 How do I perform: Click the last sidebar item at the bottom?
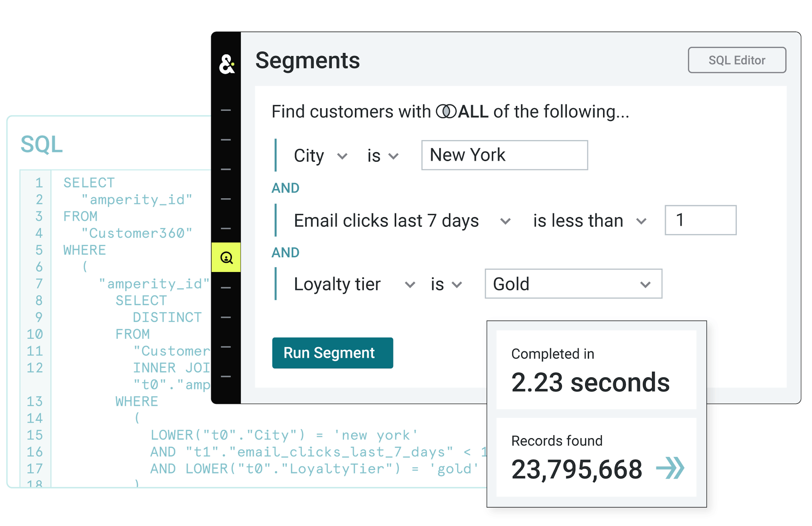[226, 377]
